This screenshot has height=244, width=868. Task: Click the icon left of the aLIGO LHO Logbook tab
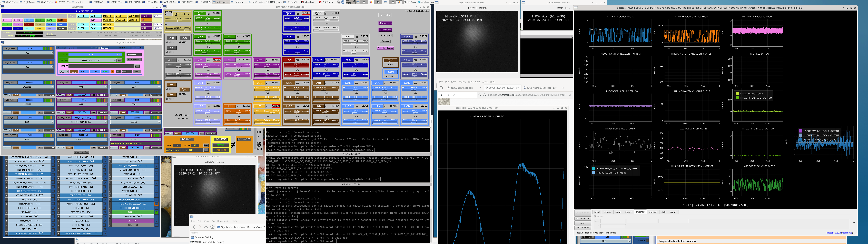(441, 88)
